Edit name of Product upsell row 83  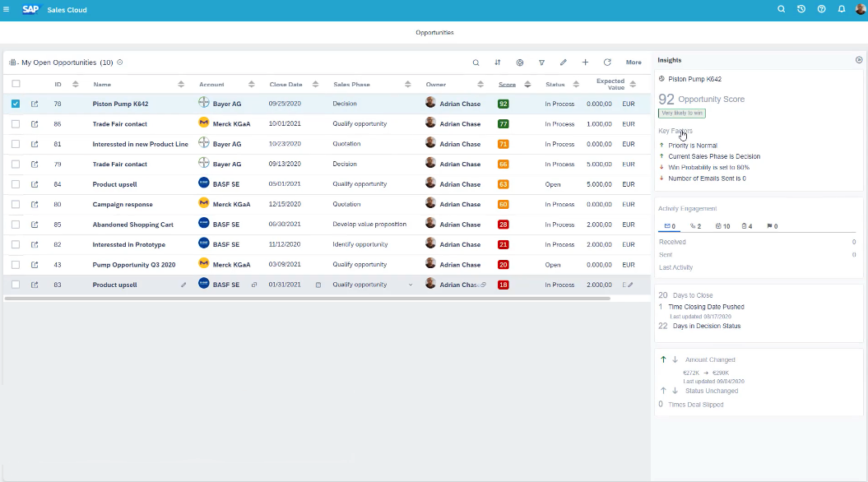pyautogui.click(x=183, y=285)
